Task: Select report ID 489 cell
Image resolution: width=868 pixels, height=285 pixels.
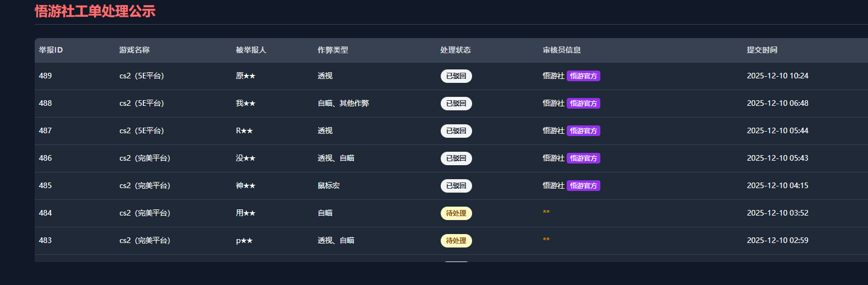Action: click(45, 76)
